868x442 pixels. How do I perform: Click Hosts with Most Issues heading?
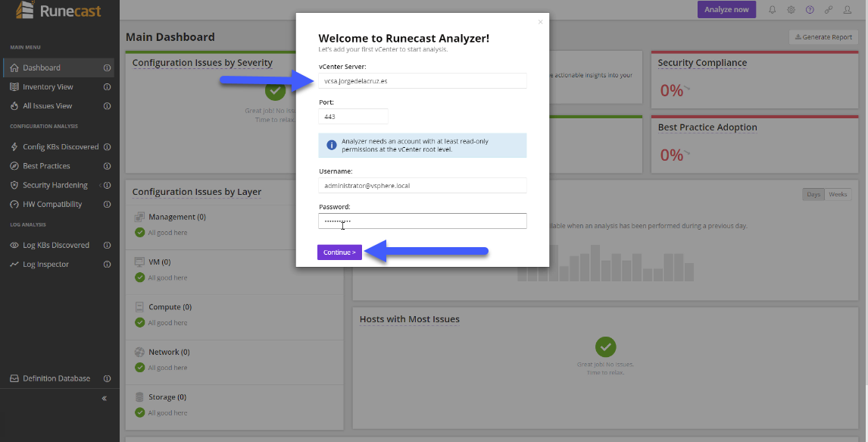pyautogui.click(x=409, y=320)
